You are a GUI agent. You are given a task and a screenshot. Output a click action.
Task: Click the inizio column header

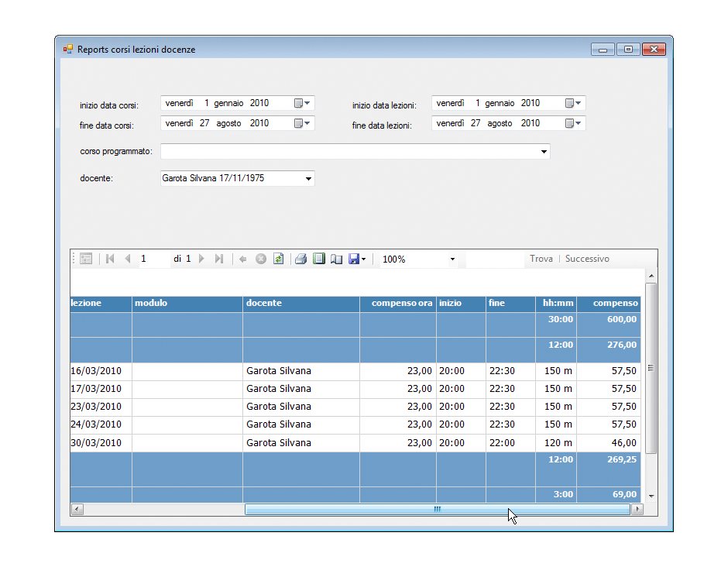click(461, 303)
